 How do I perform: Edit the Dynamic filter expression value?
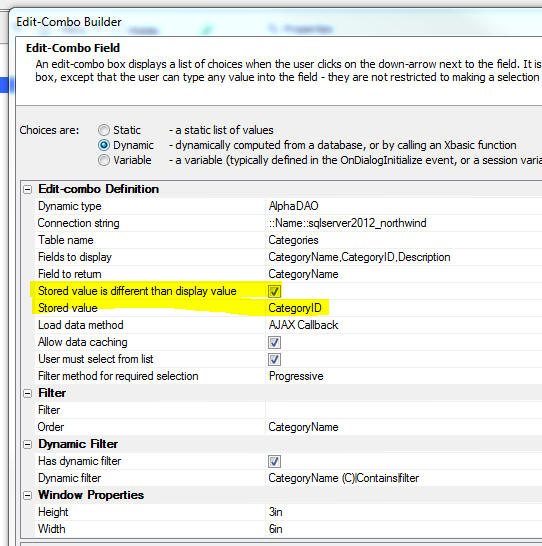click(x=404, y=478)
